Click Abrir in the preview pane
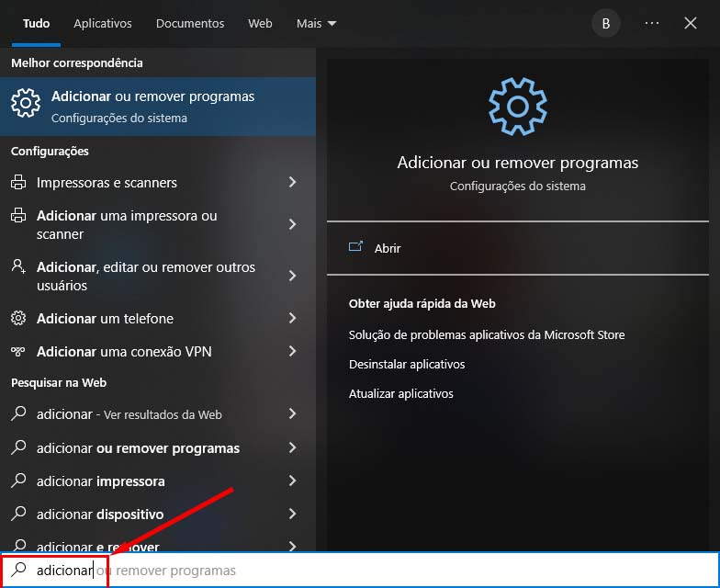The image size is (720, 588). 388,248
